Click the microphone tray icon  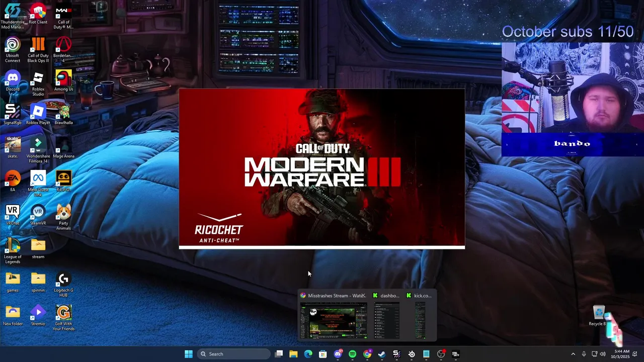[x=584, y=354]
